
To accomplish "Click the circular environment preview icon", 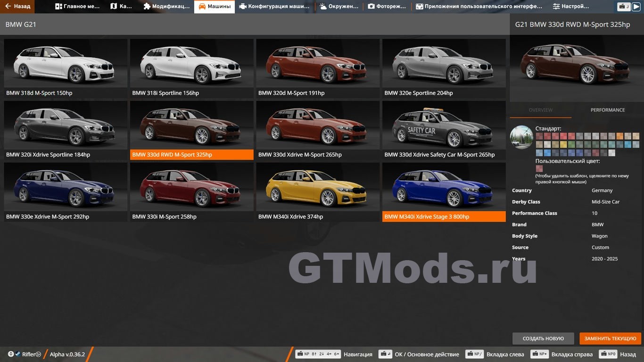I will [522, 137].
